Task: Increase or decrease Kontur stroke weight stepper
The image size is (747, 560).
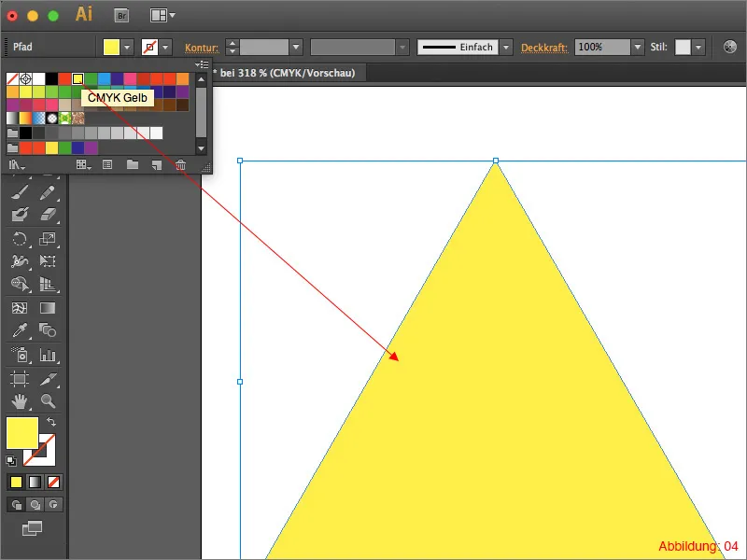Action: [232, 48]
